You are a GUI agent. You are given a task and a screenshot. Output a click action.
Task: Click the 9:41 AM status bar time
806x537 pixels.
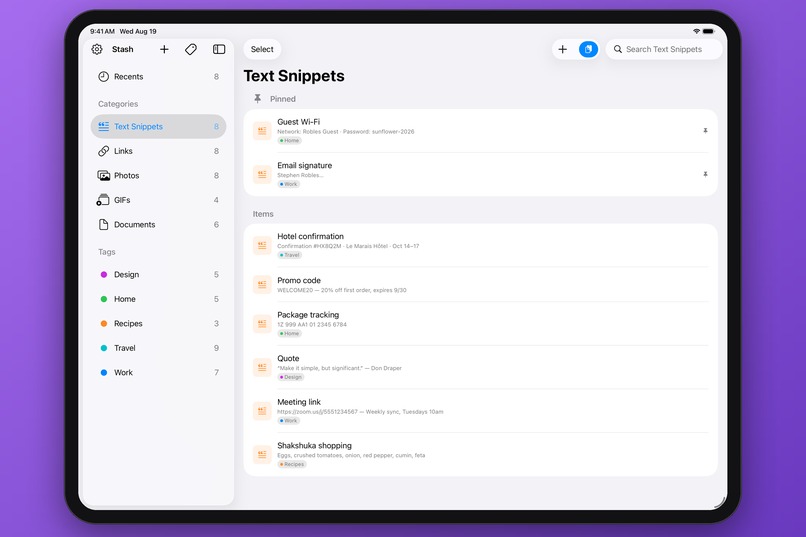point(102,31)
